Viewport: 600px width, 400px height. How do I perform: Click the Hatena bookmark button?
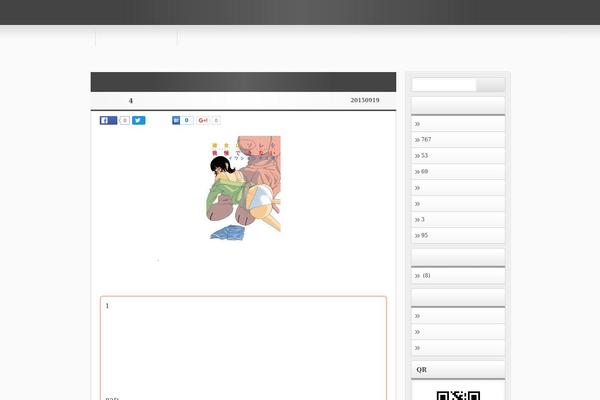click(x=176, y=120)
